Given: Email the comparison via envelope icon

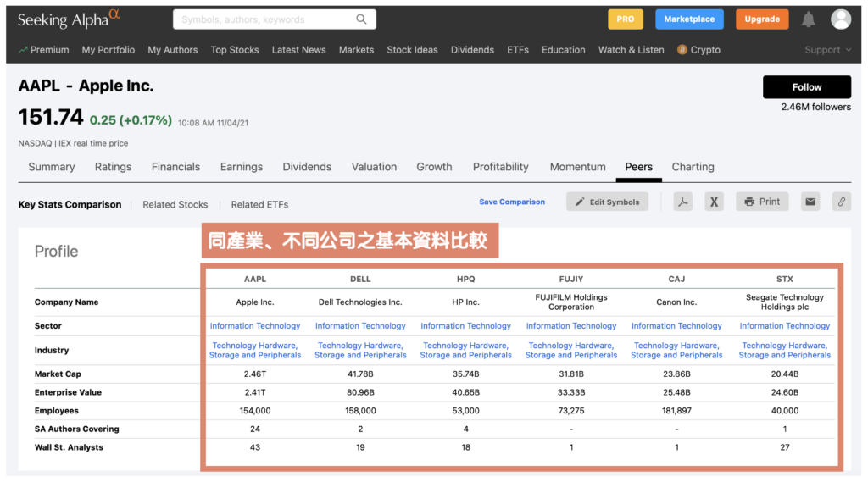Looking at the screenshot, I should click(x=810, y=202).
